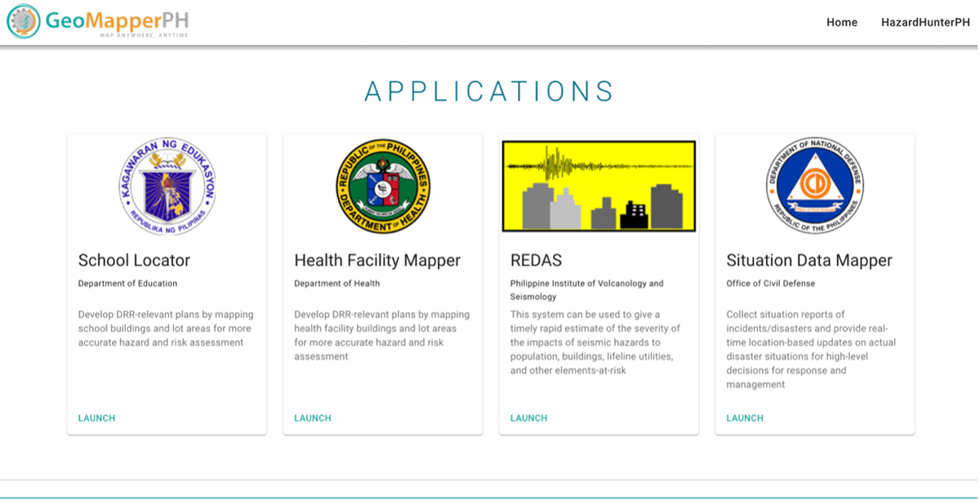Click the Department of Health seal
980x501 pixels.
point(383,186)
